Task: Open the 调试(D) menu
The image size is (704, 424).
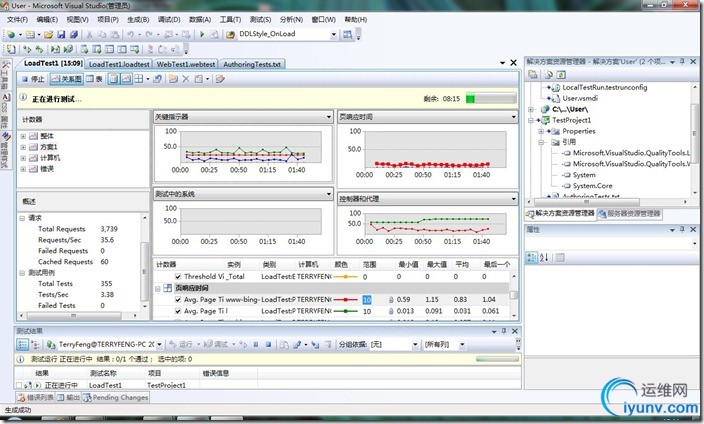Action: pyautogui.click(x=169, y=19)
